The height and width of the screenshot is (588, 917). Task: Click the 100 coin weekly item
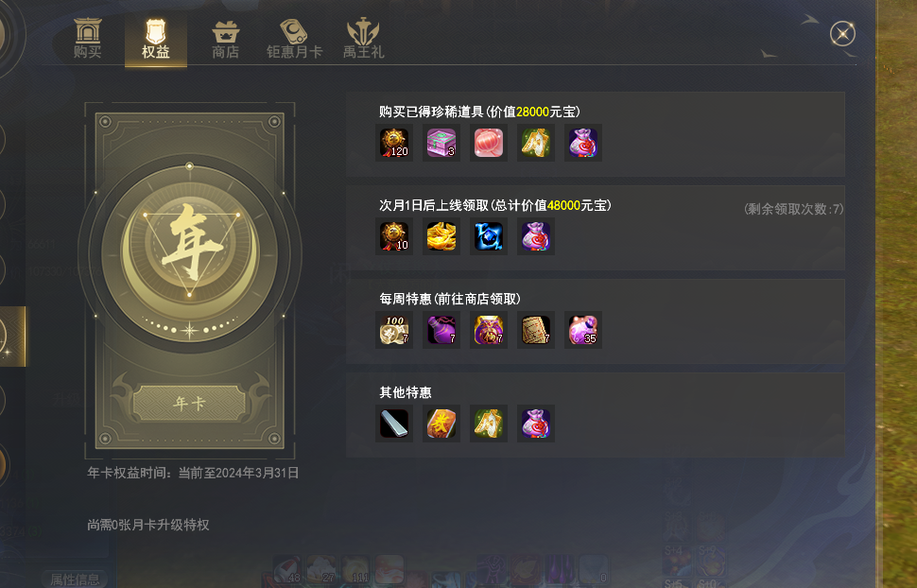pyautogui.click(x=394, y=330)
